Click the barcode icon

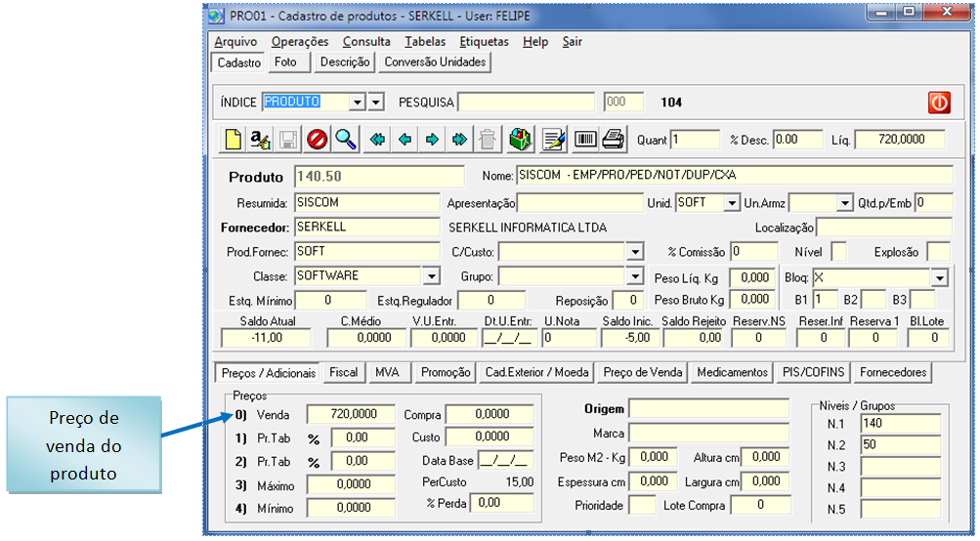(585, 139)
